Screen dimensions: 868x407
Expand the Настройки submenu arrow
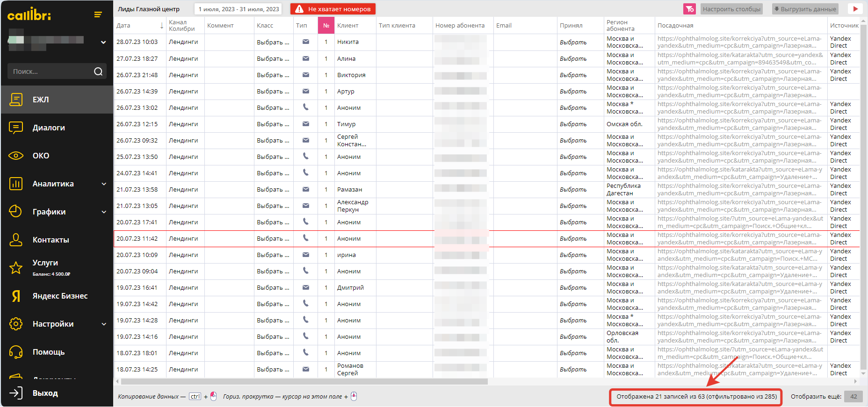104,324
